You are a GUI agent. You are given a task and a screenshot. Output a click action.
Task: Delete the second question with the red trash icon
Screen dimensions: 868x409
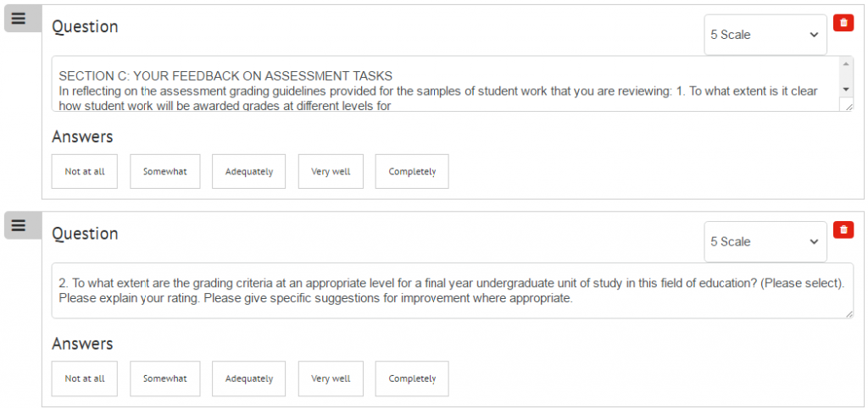[843, 230]
